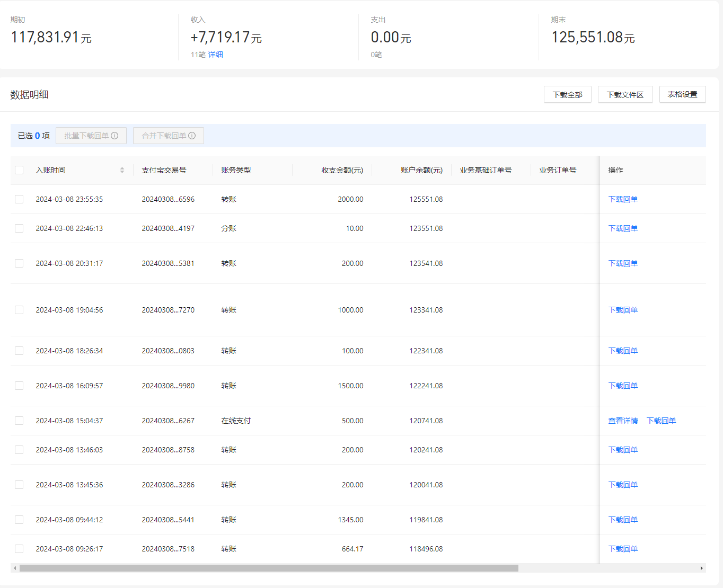Click the 在线支付 type cell

point(236,421)
